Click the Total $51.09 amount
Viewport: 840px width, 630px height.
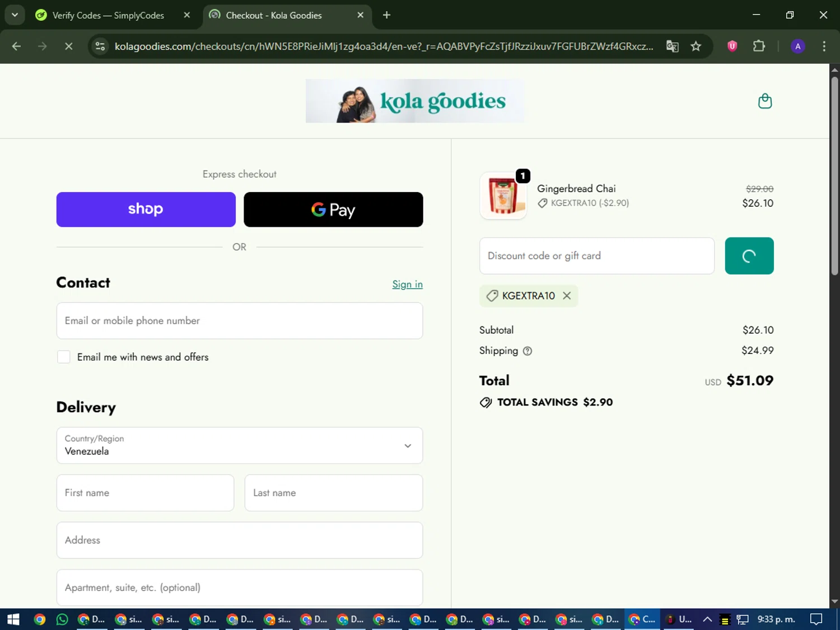point(750,381)
